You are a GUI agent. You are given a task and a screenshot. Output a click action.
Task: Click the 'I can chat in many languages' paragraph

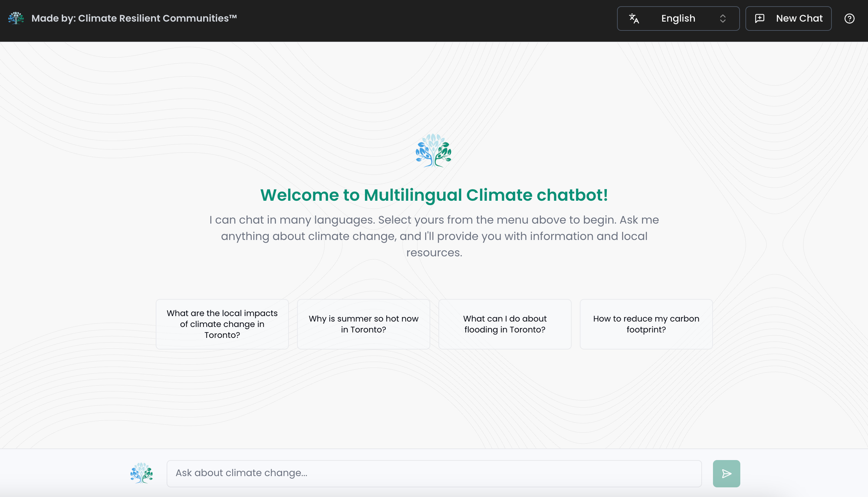point(434,236)
